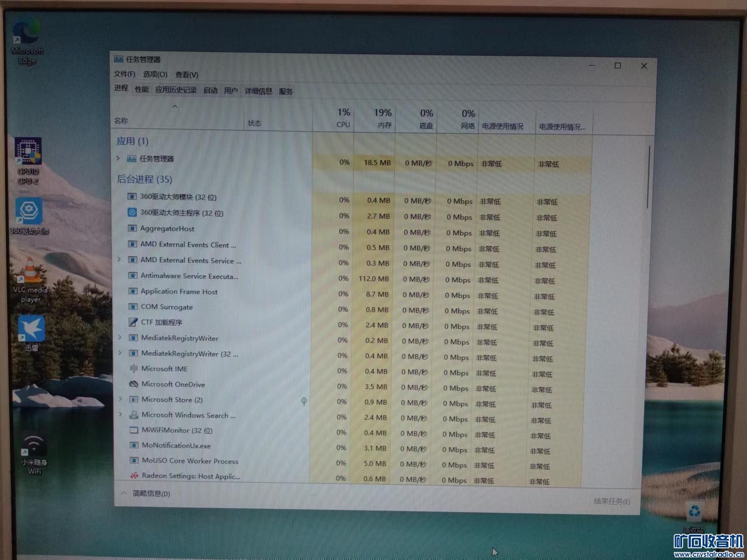
Task: Expand Microsoft Store (2) process group
Action: (120, 399)
